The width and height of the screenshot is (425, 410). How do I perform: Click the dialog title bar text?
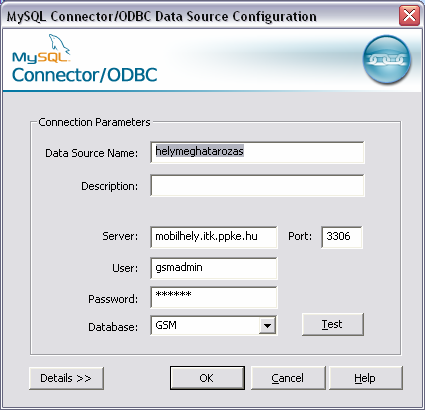point(162,16)
